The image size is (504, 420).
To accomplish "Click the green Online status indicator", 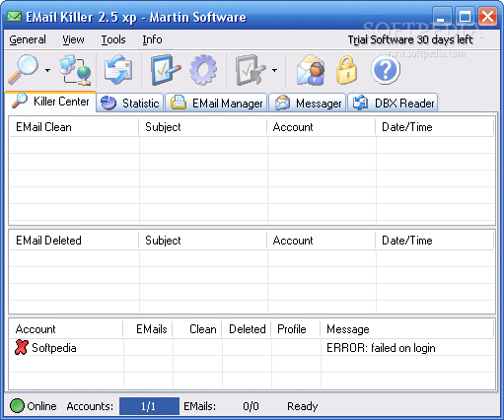I will [17, 406].
